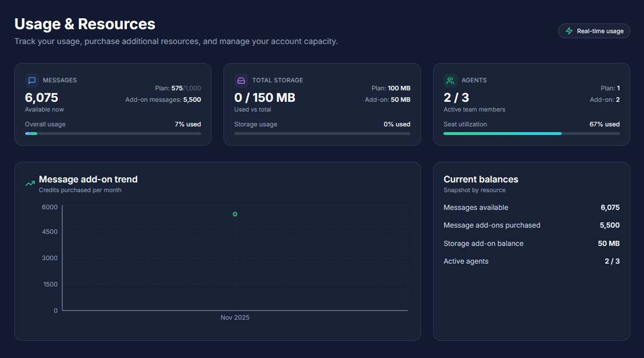Screen dimensions: 644x358
Task: Click the 67% used label on Agents card
Action: point(605,124)
